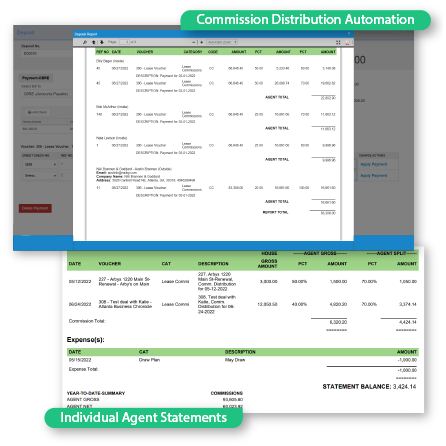Open the 2008 credit/check dropdown
The width and height of the screenshot is (446, 446).
pos(40,164)
